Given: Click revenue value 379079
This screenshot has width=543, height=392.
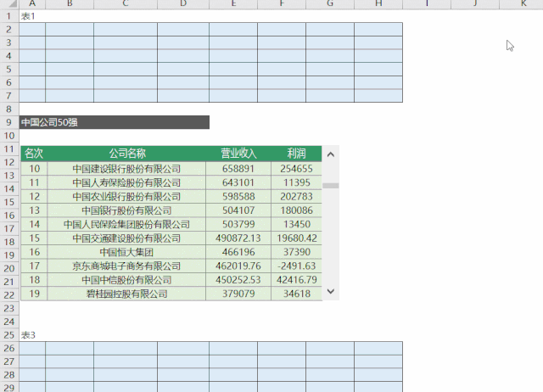Looking at the screenshot, I should 238,294.
